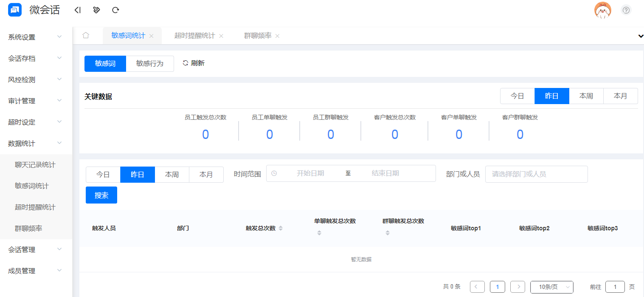
Task: Click the user avatar in top right corner
Action: [x=603, y=9]
